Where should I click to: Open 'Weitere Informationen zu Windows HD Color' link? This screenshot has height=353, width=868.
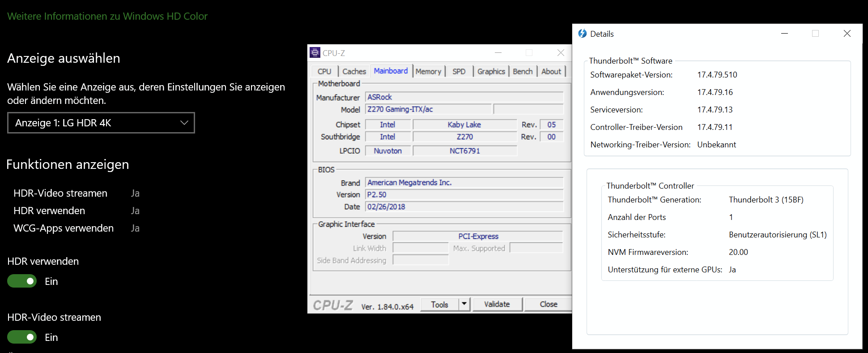107,16
